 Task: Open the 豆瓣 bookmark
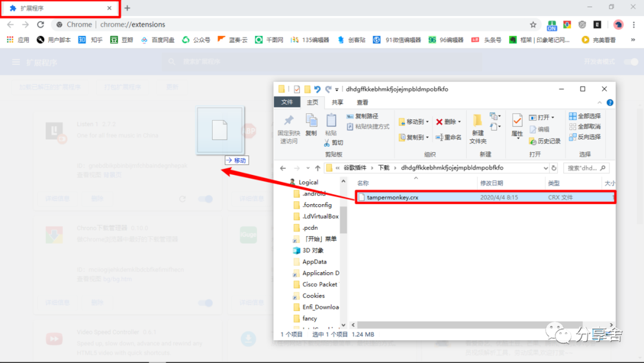click(122, 40)
